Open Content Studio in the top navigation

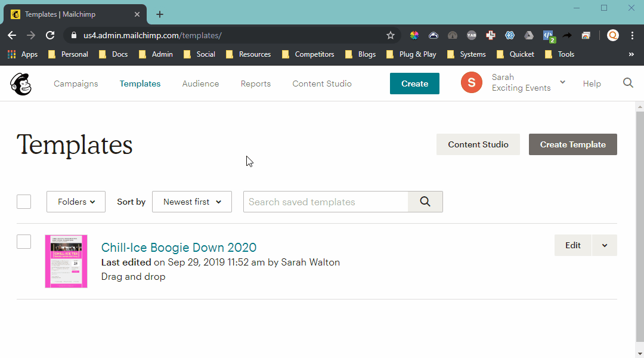322,84
